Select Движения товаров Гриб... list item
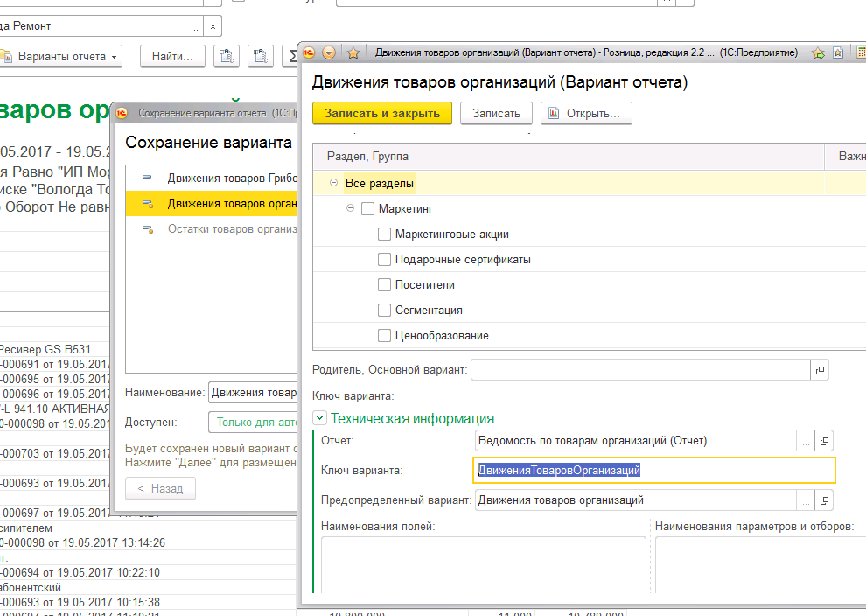This screenshot has width=866, height=616. [x=227, y=178]
